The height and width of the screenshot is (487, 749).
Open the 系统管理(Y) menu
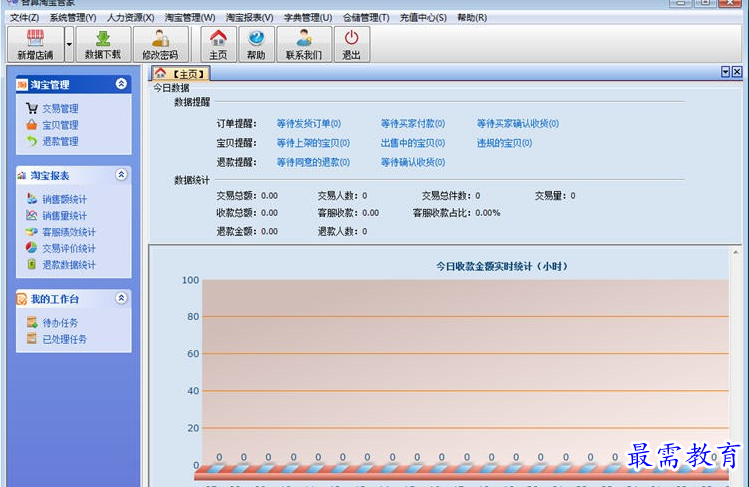click(x=73, y=18)
